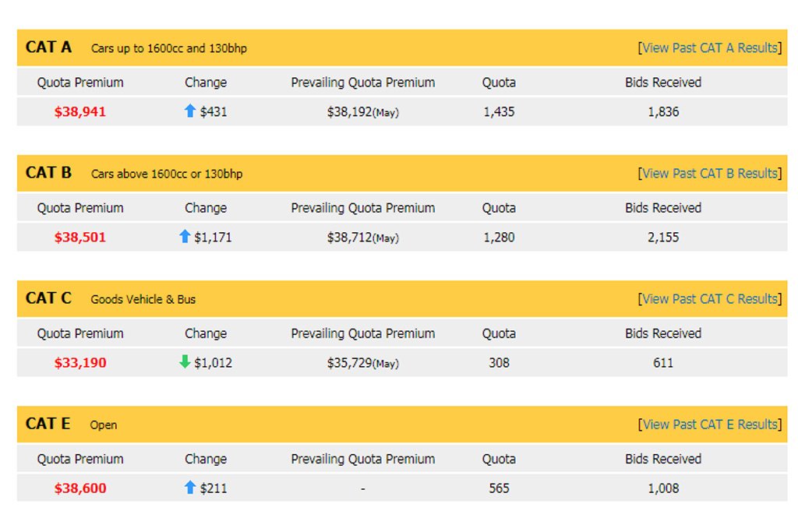Image resolution: width=798 pixels, height=532 pixels.
Task: Open View Past CAT C Results link
Action: (710, 299)
